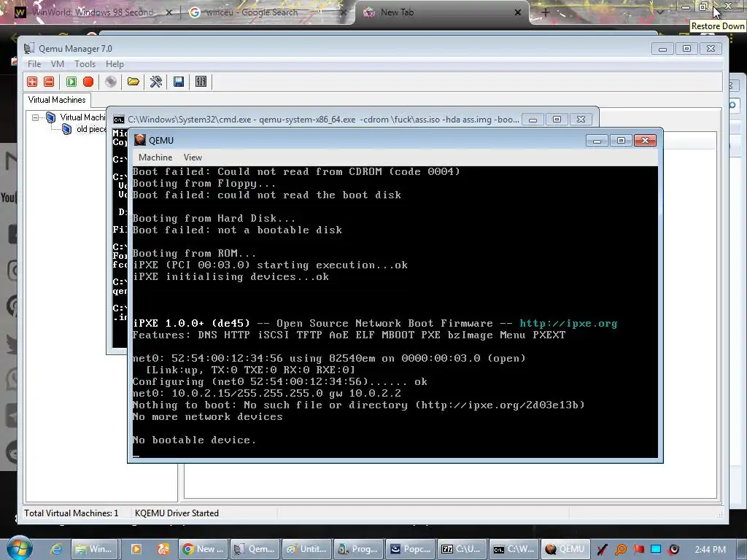Click the orange UC browser taskbar icon
Screen dimensions: 747x560
click(163, 549)
